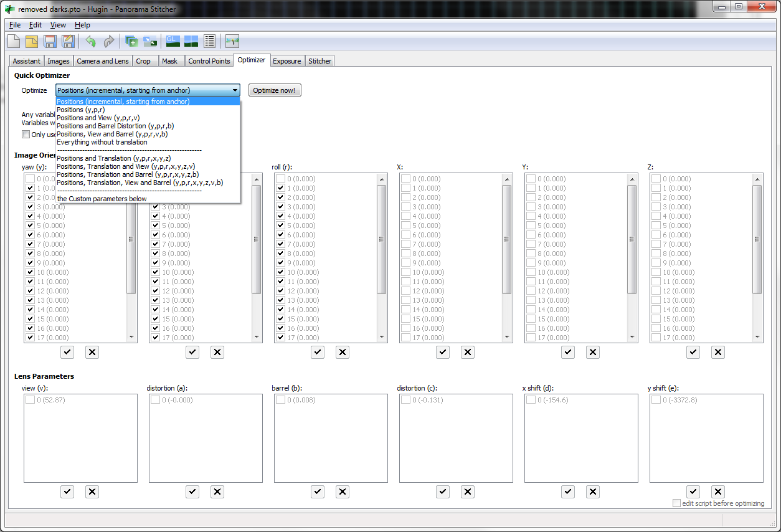Switch to the Exposure tab
Screen dimensions: 781x532
[287, 61]
